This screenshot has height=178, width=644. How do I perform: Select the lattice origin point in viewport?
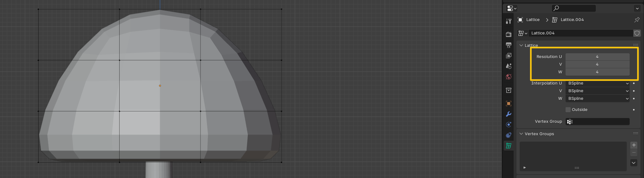tap(160, 85)
